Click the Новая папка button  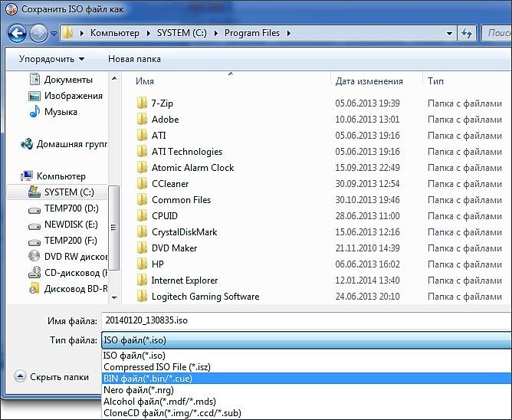[x=134, y=59]
